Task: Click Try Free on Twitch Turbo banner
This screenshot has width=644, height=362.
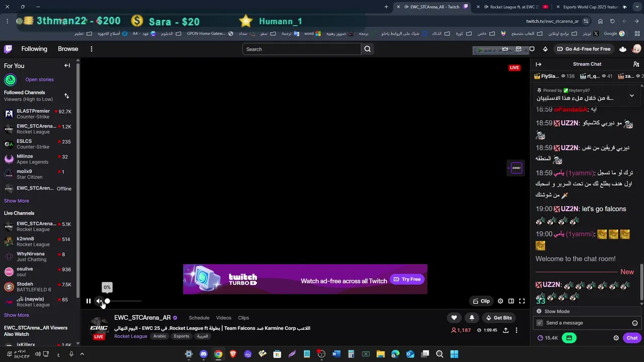Action: point(407,280)
